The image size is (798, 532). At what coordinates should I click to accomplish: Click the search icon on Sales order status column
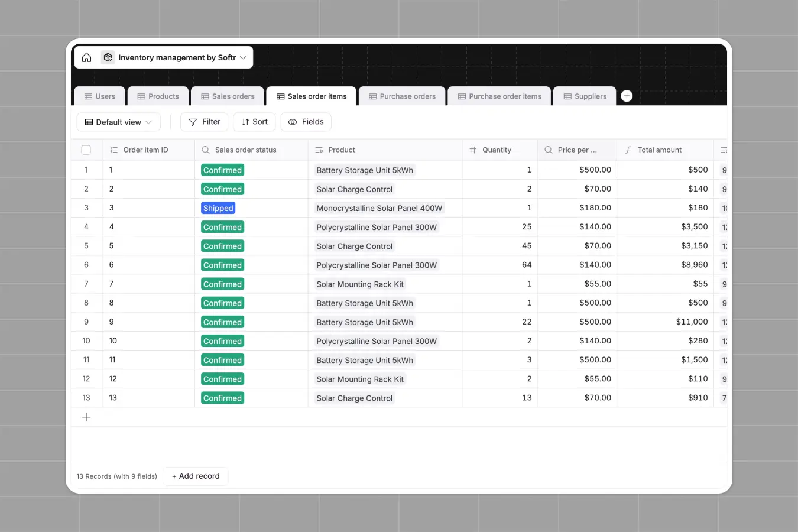click(x=205, y=150)
